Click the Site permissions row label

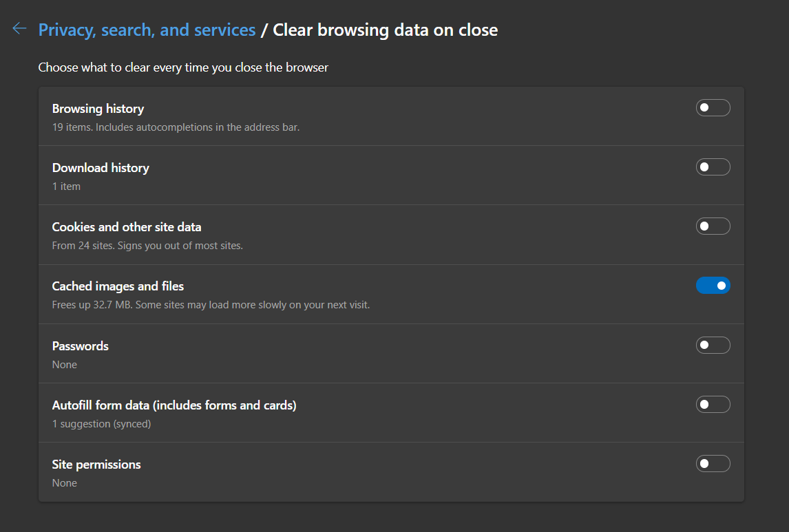click(96, 465)
